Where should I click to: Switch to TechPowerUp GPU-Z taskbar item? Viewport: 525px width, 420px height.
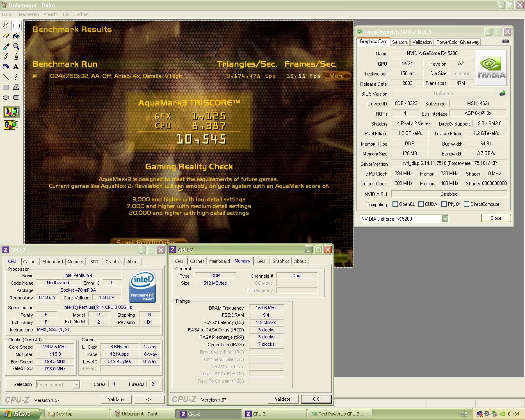(340, 414)
